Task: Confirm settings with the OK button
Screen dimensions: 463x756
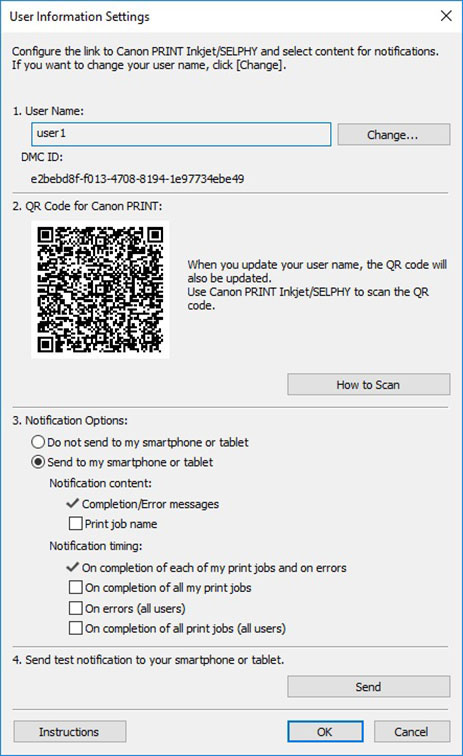Action: pyautogui.click(x=325, y=731)
